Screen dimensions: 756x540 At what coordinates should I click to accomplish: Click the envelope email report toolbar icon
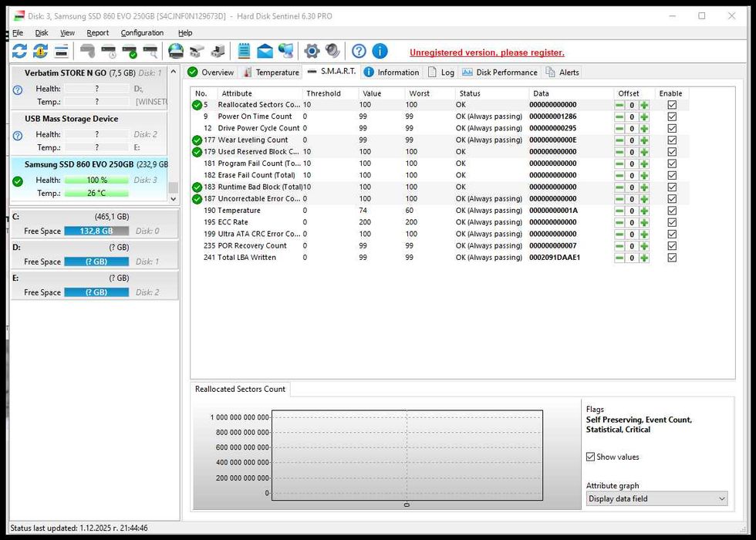265,51
